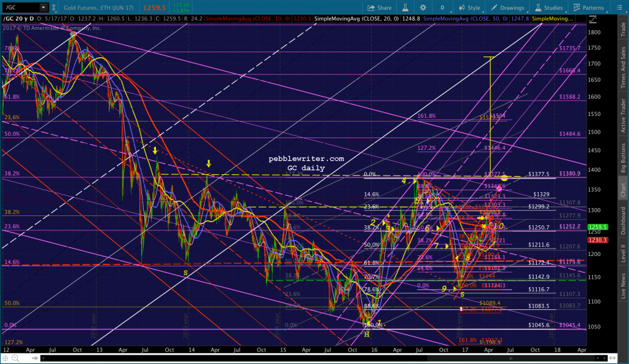629x364 pixels.
Task: Click the green 1259.5 price axis tag
Action: pyautogui.click(x=598, y=227)
